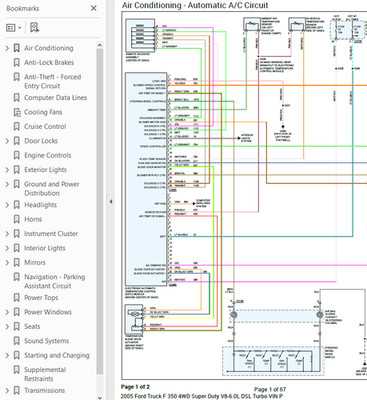
Task: Click the Sound Systems bookmark icon
Action: point(16,341)
